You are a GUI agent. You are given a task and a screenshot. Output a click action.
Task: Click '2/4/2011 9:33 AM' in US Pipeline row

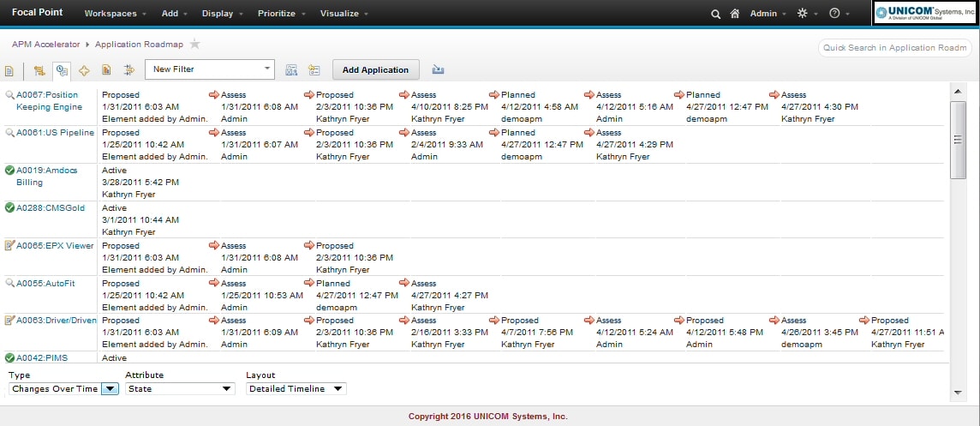coord(447,145)
